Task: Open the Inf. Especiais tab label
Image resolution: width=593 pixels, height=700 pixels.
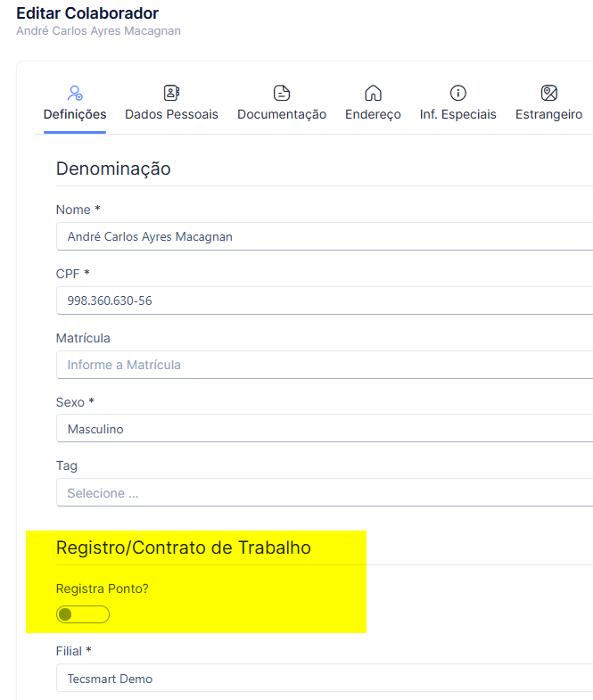Action: [x=458, y=114]
